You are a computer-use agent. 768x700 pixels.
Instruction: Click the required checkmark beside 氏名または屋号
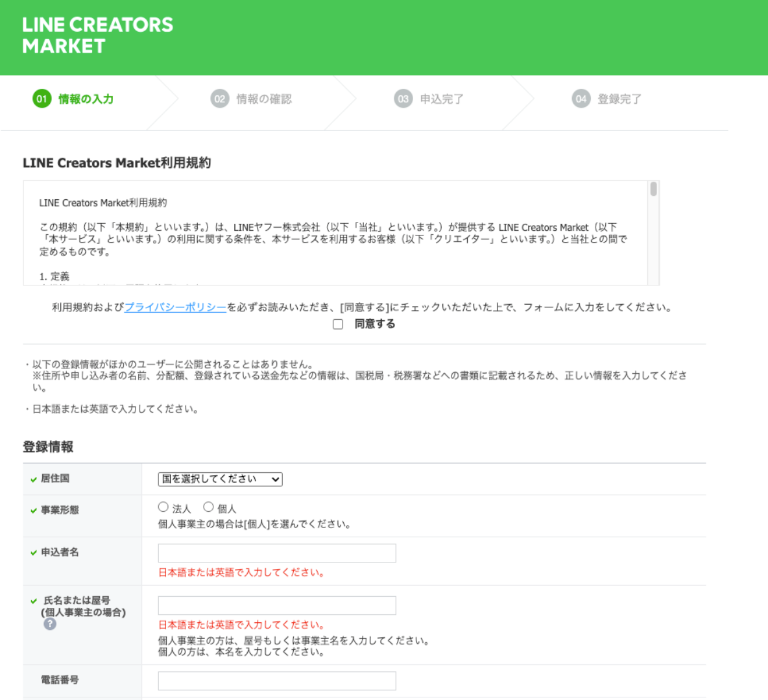click(34, 601)
